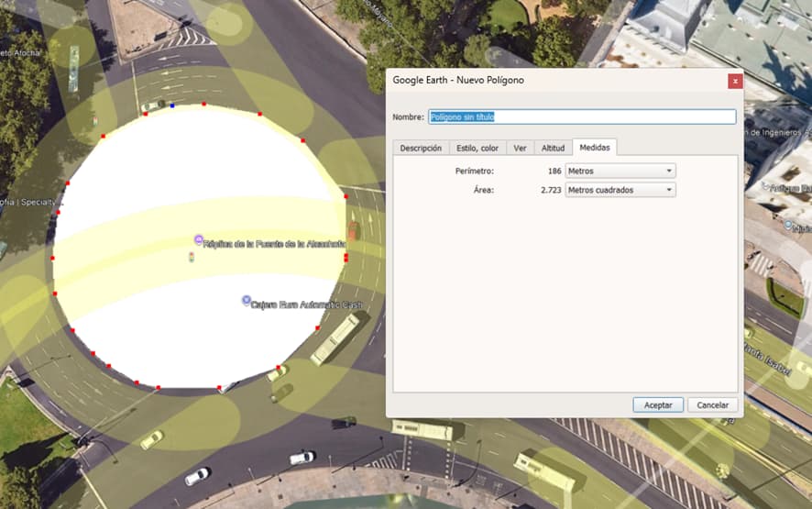Viewport: 812px width, 509px height.
Task: Click the Nombre text field
Action: [x=582, y=116]
